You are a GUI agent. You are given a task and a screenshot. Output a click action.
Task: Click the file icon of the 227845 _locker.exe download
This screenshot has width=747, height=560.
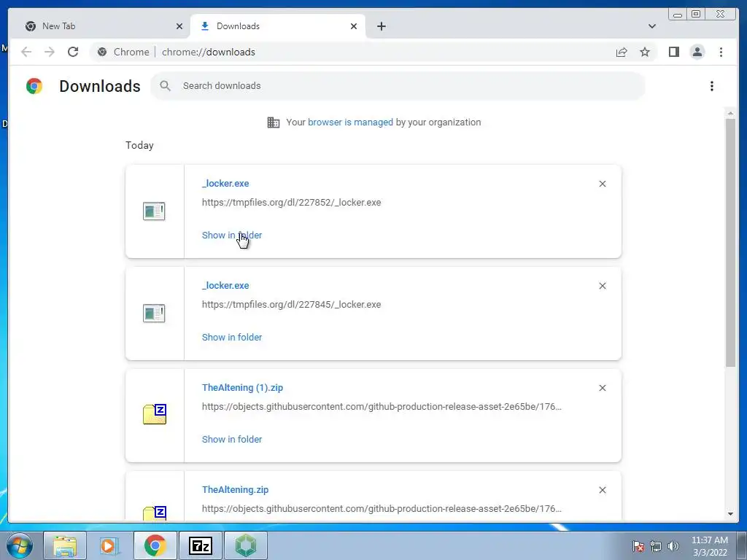[x=154, y=314]
